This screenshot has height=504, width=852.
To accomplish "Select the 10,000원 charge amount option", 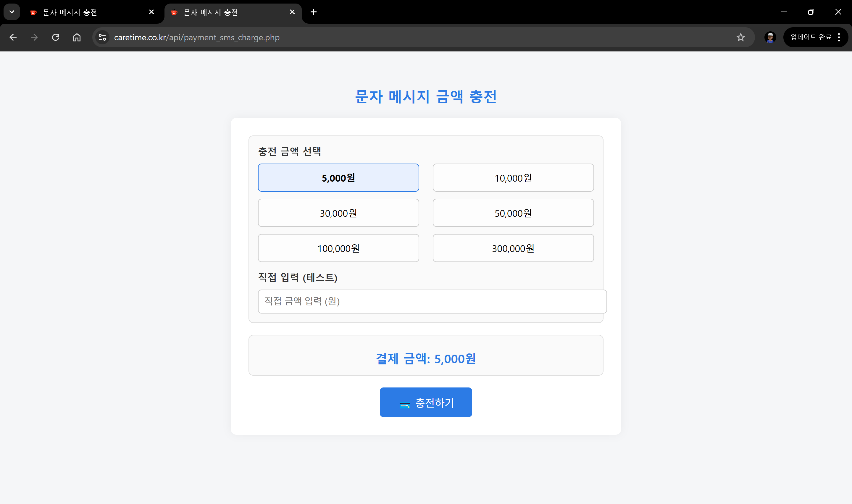I will click(513, 177).
